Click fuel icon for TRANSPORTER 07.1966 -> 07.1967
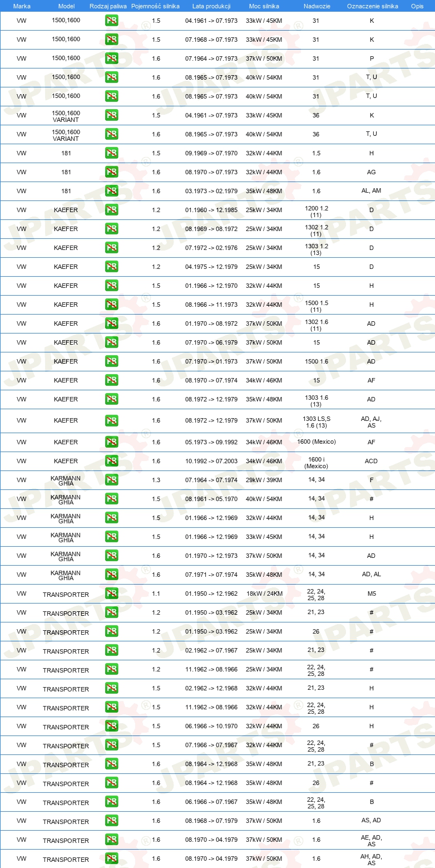This screenshot has height=868, width=435. [x=111, y=745]
